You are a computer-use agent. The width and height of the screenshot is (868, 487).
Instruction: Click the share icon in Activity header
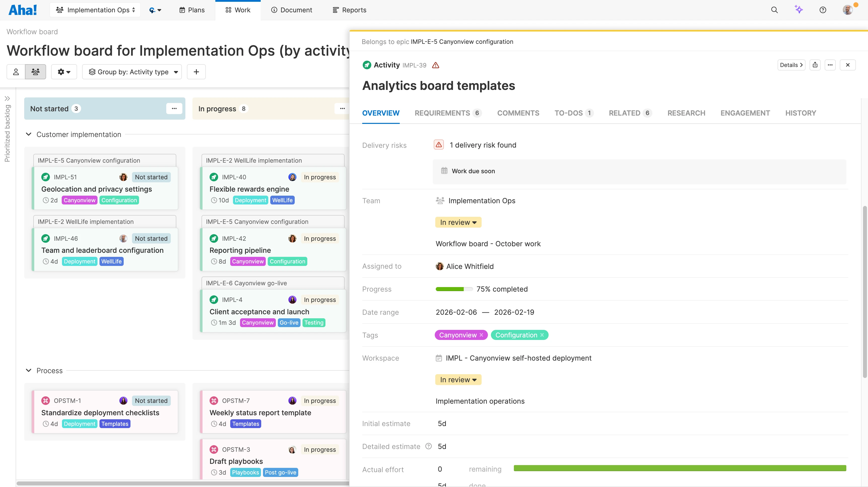(815, 65)
